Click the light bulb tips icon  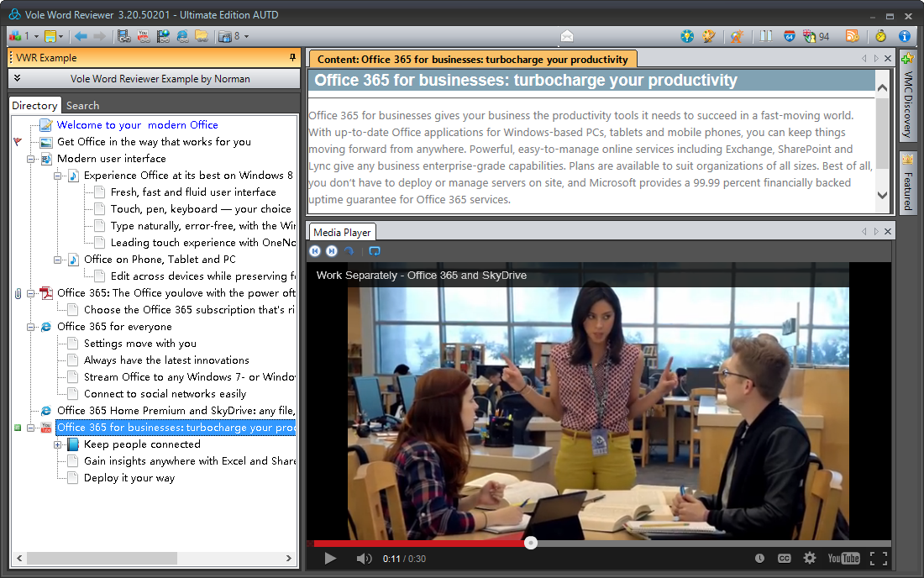(x=687, y=36)
